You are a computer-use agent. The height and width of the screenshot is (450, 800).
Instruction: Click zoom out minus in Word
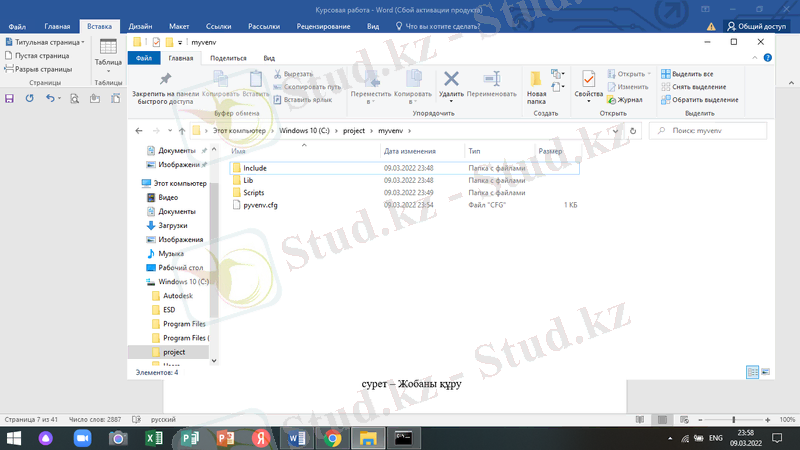coord(700,419)
